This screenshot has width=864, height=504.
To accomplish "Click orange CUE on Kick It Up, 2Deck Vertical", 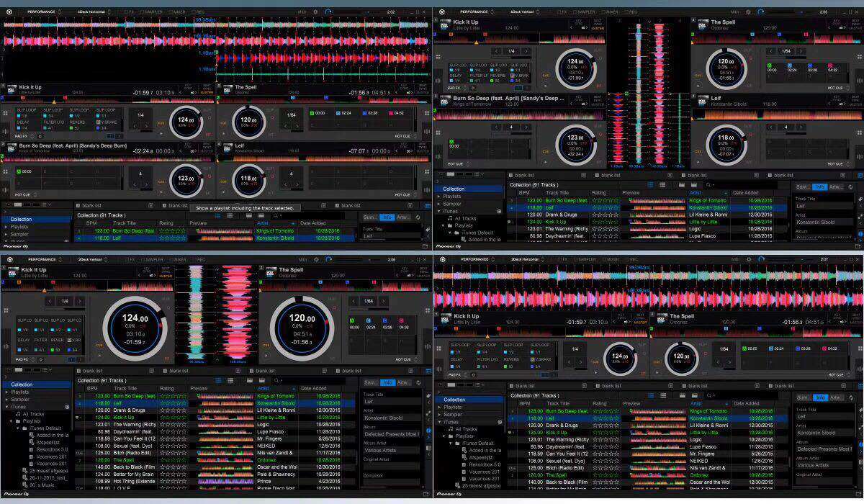I will 99,345.
